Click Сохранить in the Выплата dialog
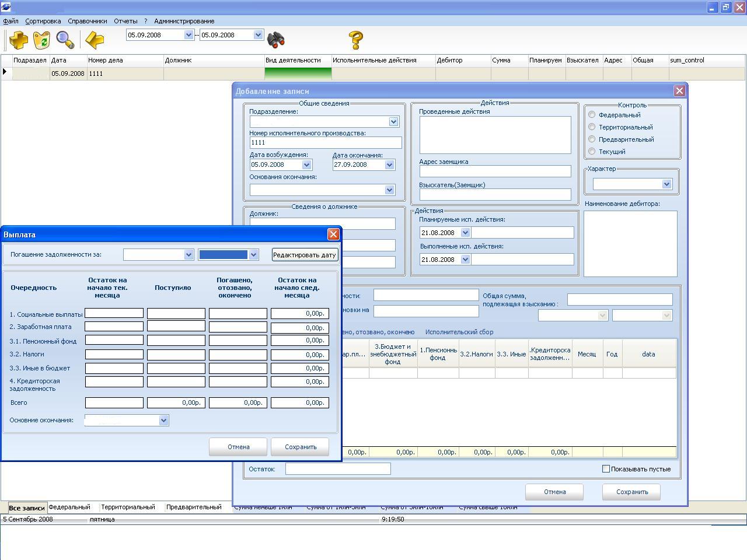 coord(300,447)
